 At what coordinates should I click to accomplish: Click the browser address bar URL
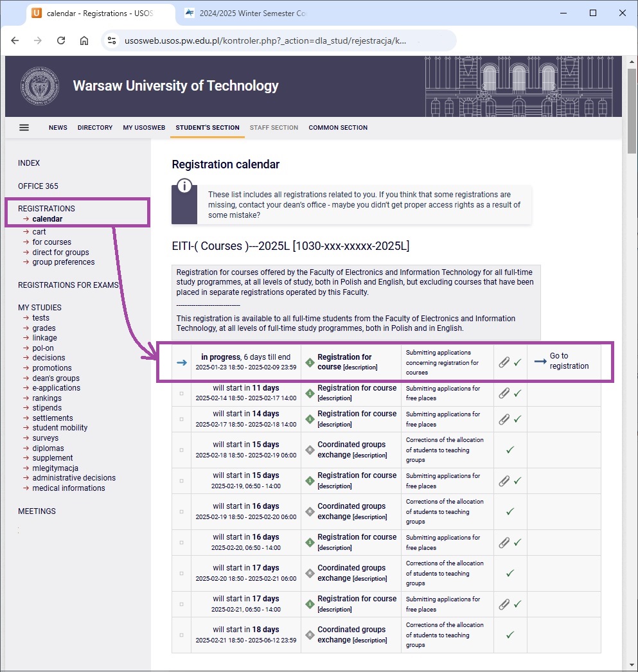pyautogui.click(x=265, y=40)
